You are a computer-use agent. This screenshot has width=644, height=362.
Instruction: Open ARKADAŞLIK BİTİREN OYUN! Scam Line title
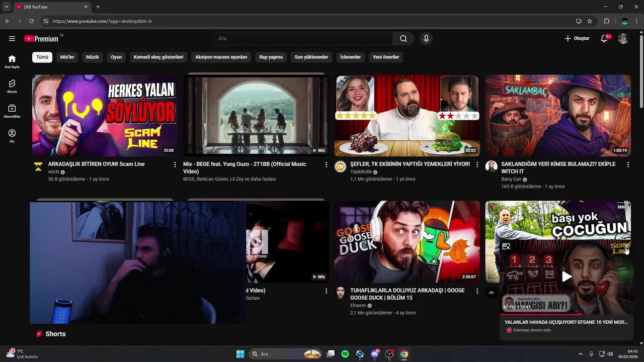pyautogui.click(x=97, y=164)
